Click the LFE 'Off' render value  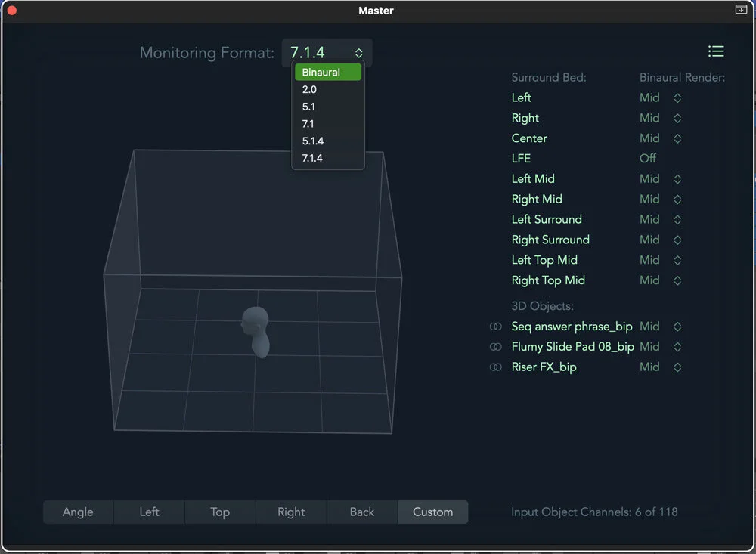tap(648, 159)
